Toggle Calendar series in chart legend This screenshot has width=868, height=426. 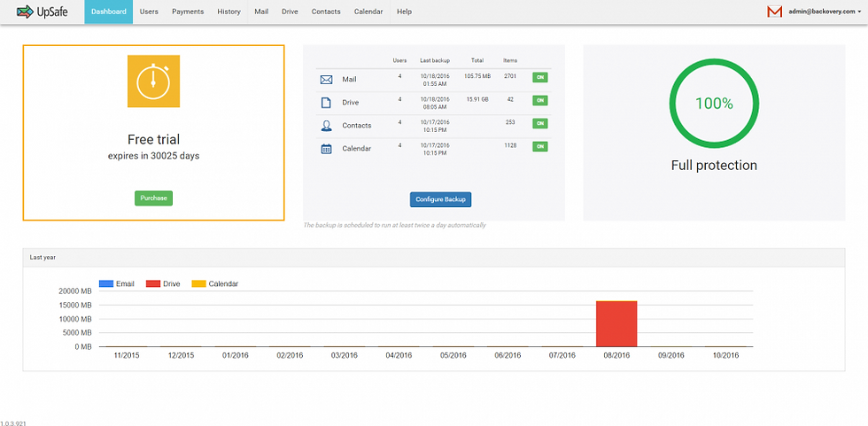[214, 283]
